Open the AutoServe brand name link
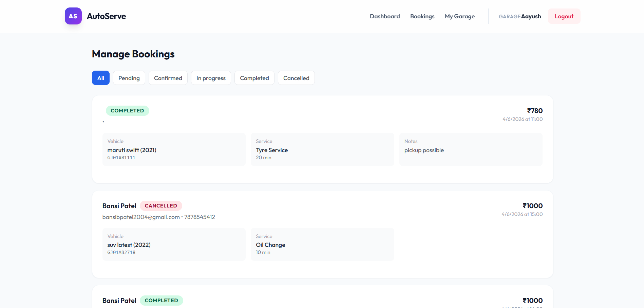The width and height of the screenshot is (644, 308). click(106, 16)
